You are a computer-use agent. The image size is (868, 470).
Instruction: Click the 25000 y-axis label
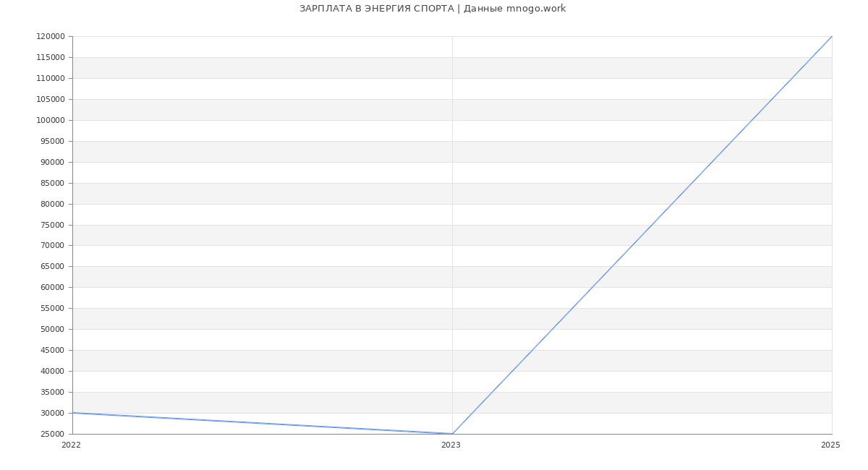[53, 435]
